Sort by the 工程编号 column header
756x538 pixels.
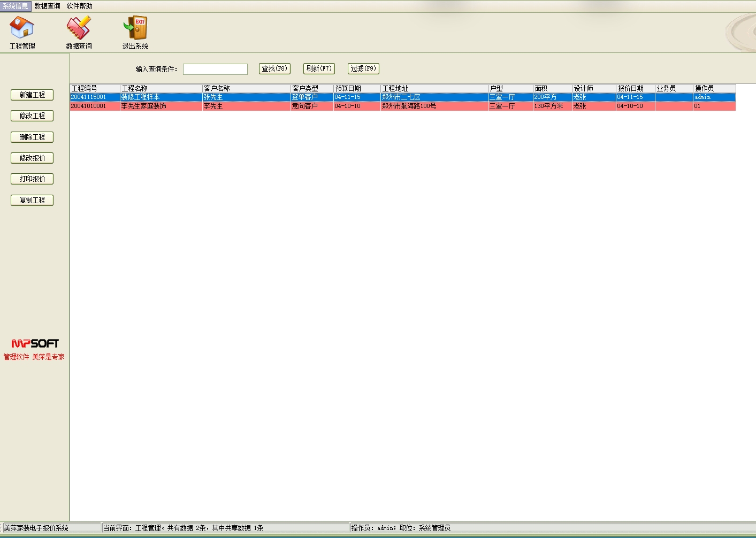[x=95, y=88]
